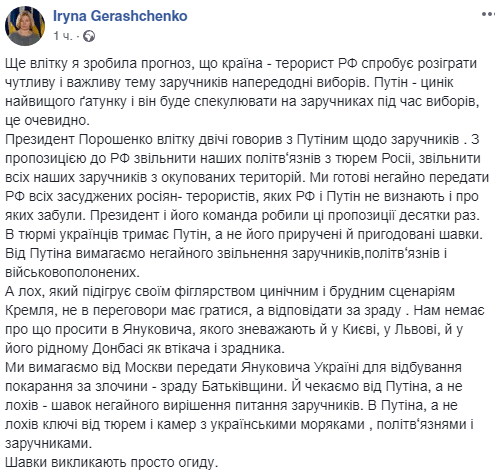Click the opening line starting 'Ще влітку я зробила'
This screenshot has width=495, height=476.
(241, 64)
